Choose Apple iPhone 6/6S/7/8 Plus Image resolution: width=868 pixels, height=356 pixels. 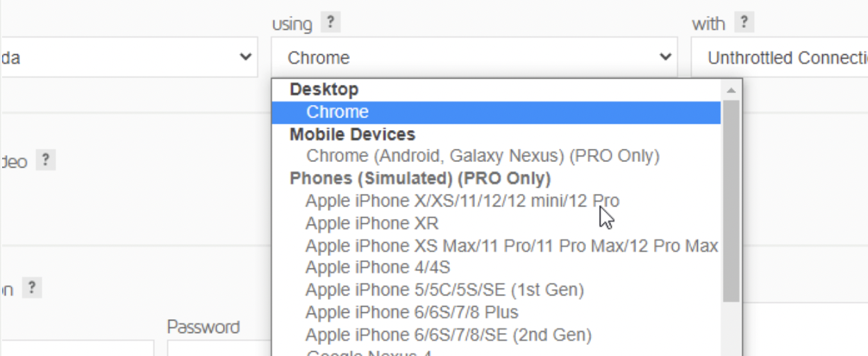496,312
